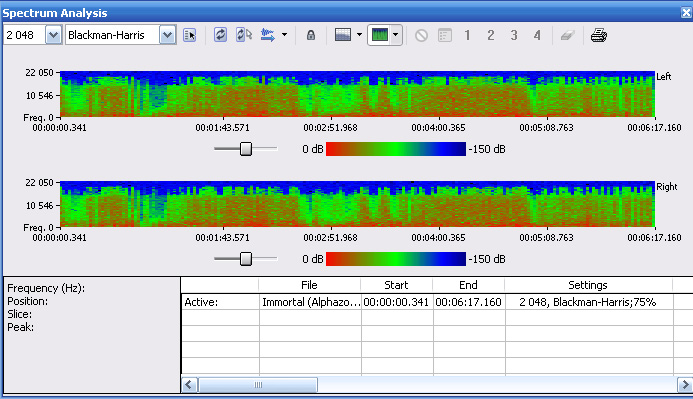Open the Blackman-Harris window type dropdown

click(168, 35)
